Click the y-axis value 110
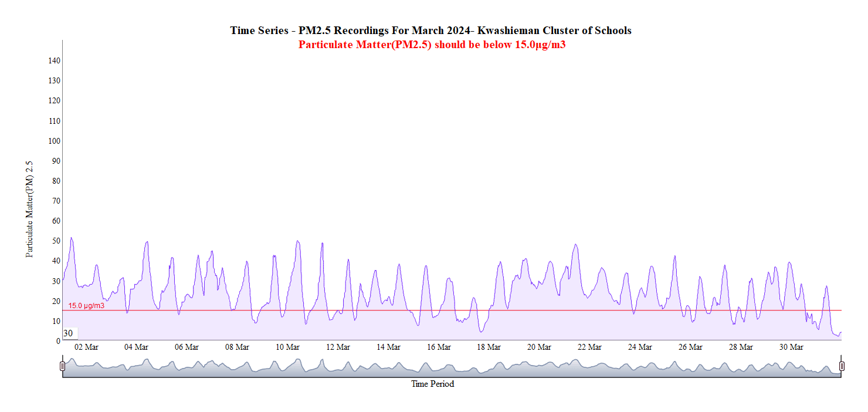The height and width of the screenshot is (412, 868). tap(55, 121)
